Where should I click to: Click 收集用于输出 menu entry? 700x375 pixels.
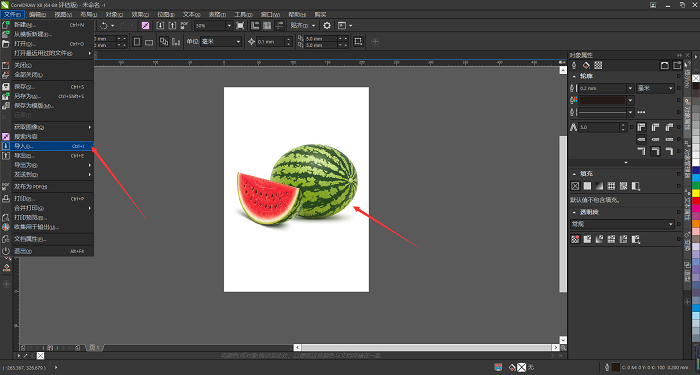click(x=47, y=227)
